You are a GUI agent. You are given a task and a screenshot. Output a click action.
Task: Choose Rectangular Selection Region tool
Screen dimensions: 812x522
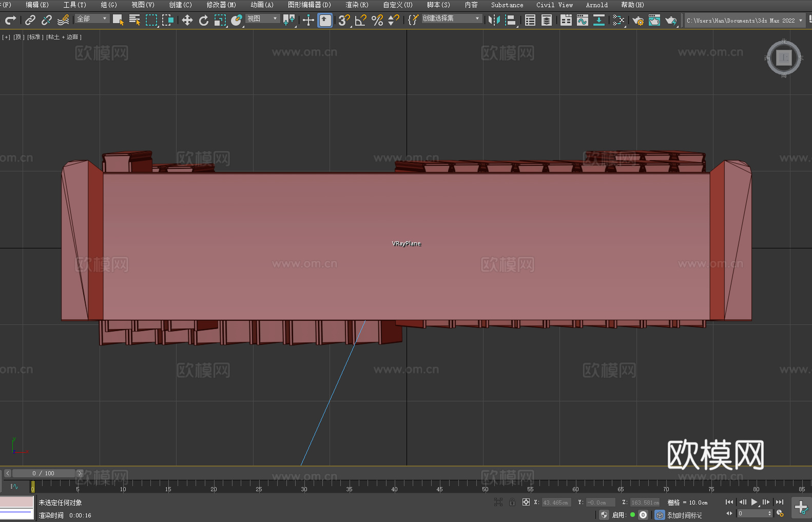pos(151,20)
